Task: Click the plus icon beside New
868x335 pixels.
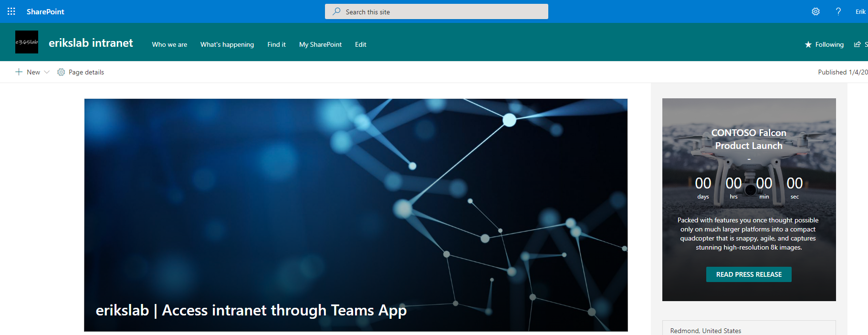Action: point(19,72)
